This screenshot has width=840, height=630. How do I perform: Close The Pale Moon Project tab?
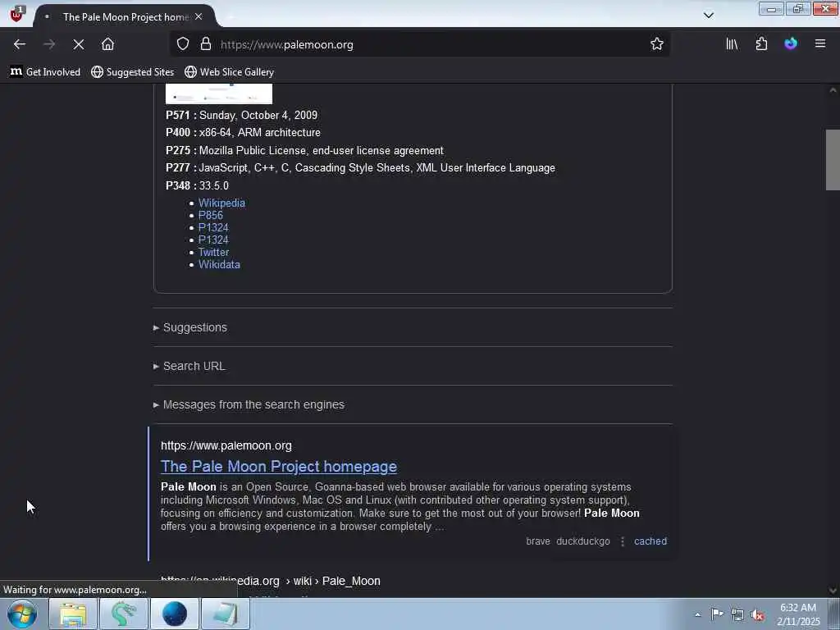pyautogui.click(x=199, y=16)
